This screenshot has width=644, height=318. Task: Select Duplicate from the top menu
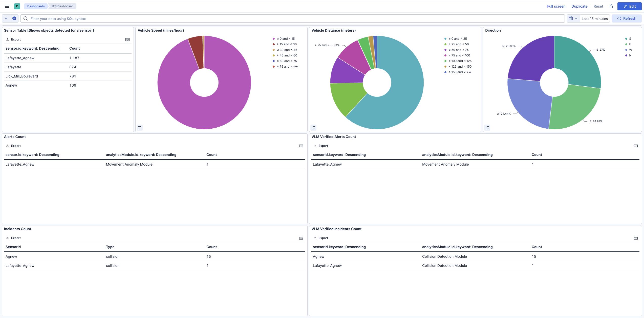(x=579, y=6)
